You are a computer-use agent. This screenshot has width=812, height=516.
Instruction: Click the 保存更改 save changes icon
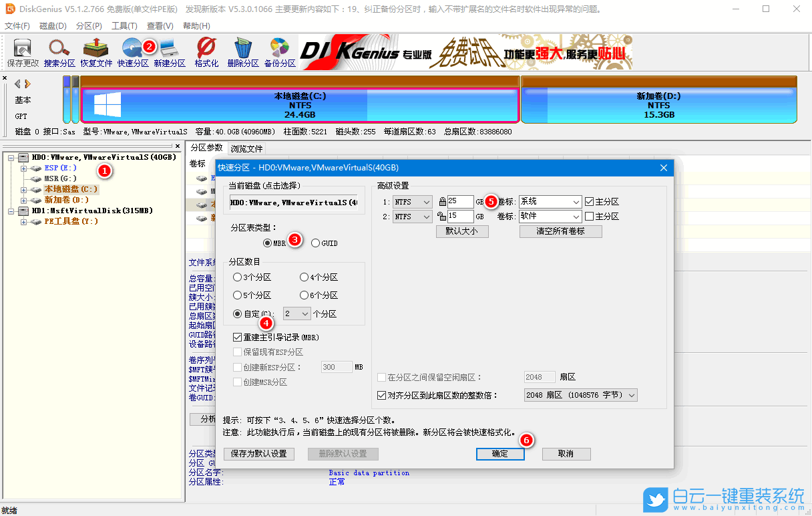tap(21, 51)
